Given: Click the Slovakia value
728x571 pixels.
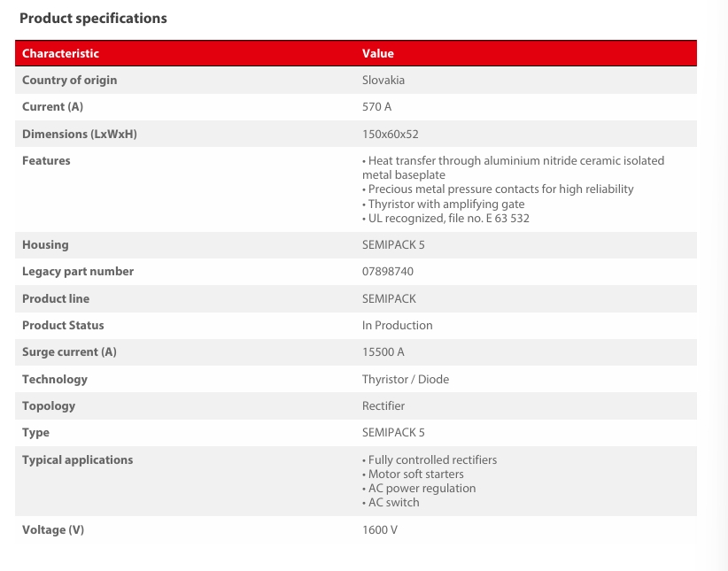Looking at the screenshot, I should click(383, 80).
